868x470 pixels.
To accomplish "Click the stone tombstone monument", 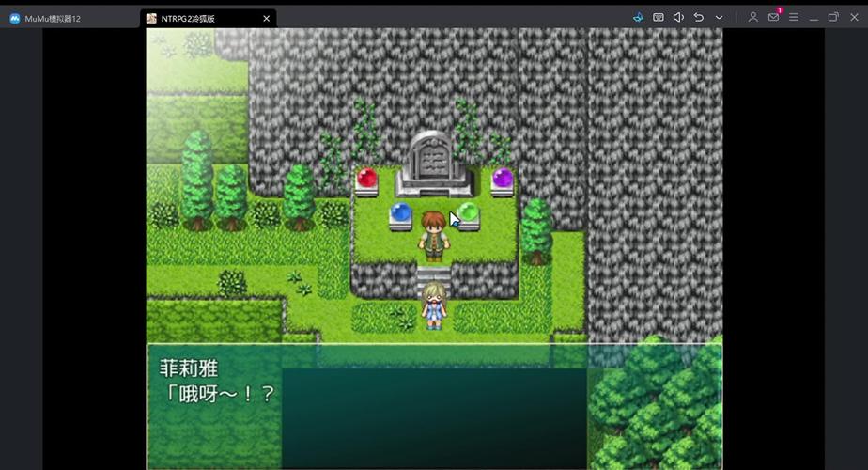I will pos(434,164).
